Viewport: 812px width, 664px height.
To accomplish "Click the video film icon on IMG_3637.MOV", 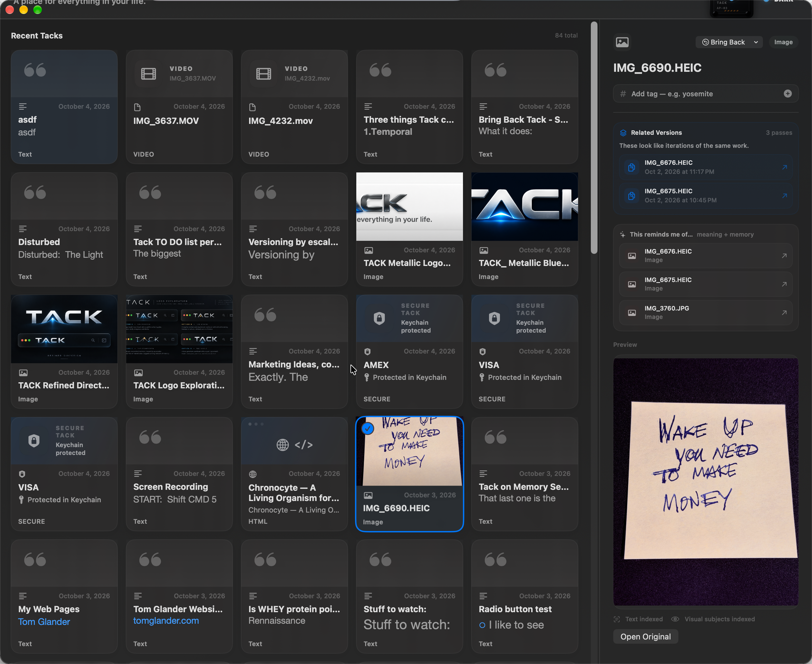I will pos(148,73).
